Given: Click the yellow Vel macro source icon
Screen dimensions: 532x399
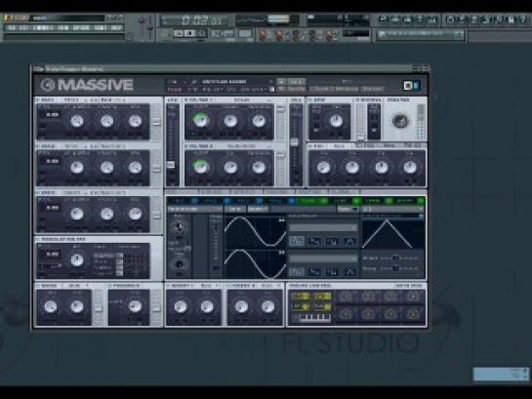Looking at the screenshot, I should [x=322, y=297].
